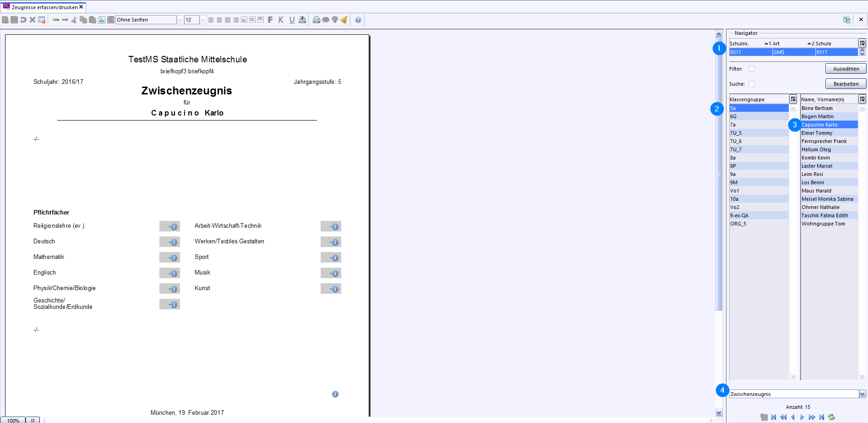Open column chooser for Schulnr. table
Image resolution: width=868 pixels, height=423 pixels.
pos(862,43)
